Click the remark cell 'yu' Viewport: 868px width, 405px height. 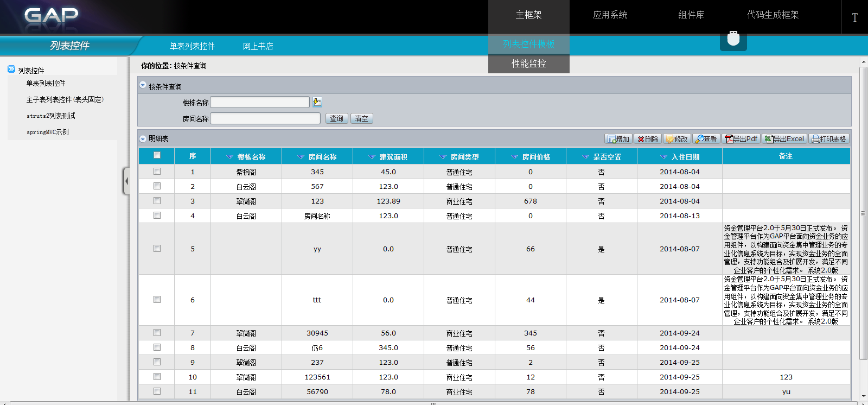pos(786,391)
